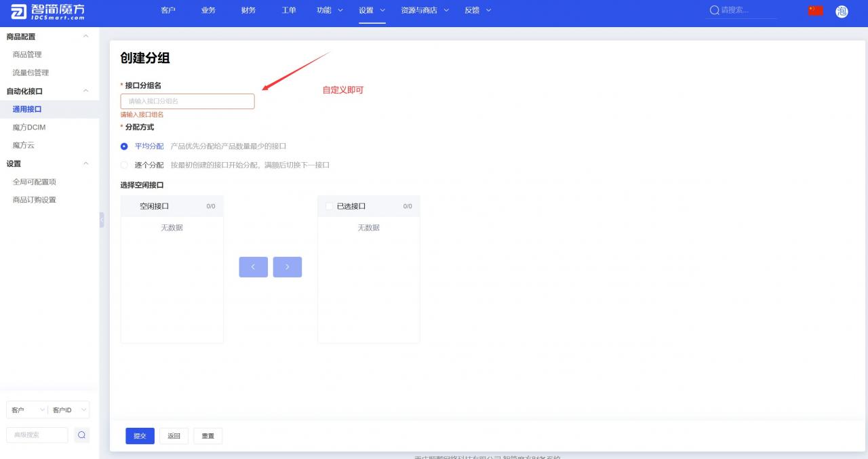The height and width of the screenshot is (459, 868).
Task: Open the 客户ID field dropdown
Action: coord(69,410)
